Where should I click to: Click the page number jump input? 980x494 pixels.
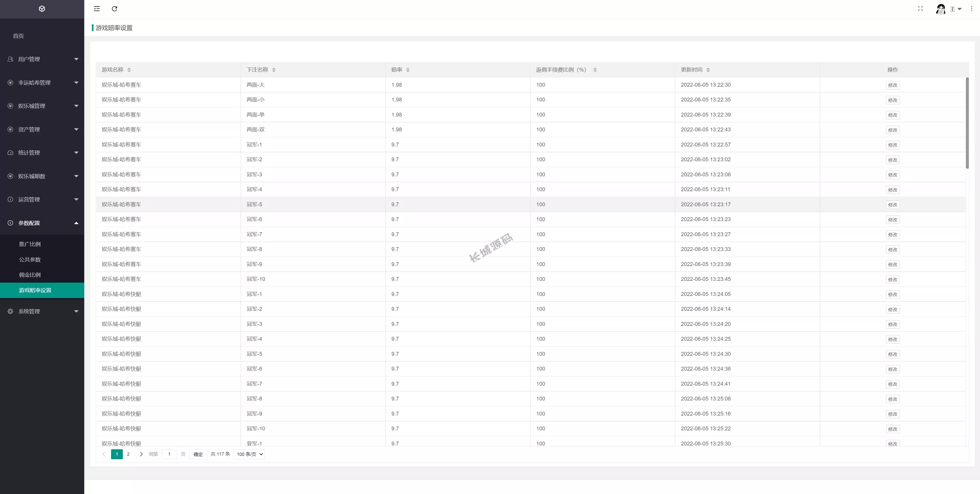click(169, 454)
